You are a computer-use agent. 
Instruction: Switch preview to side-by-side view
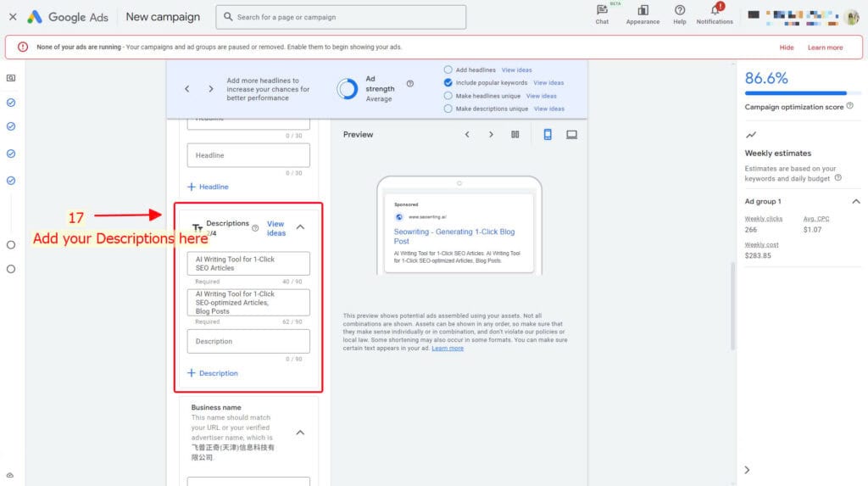(x=515, y=135)
